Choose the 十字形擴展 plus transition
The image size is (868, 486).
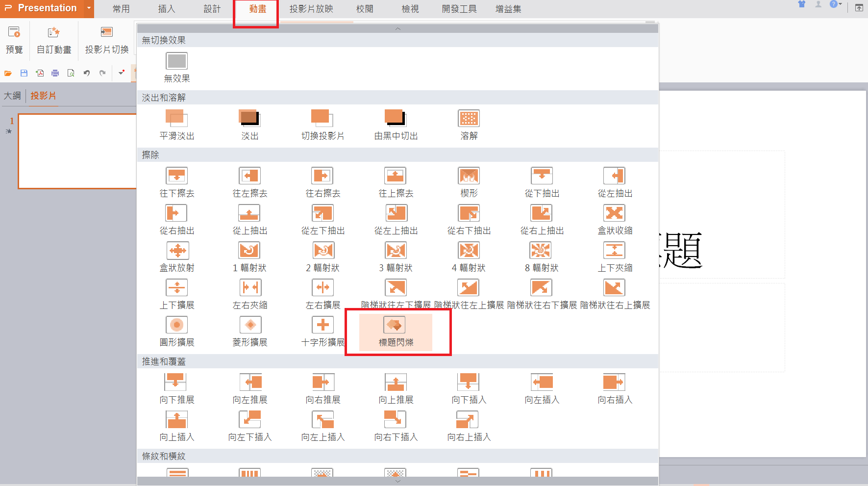click(x=322, y=332)
